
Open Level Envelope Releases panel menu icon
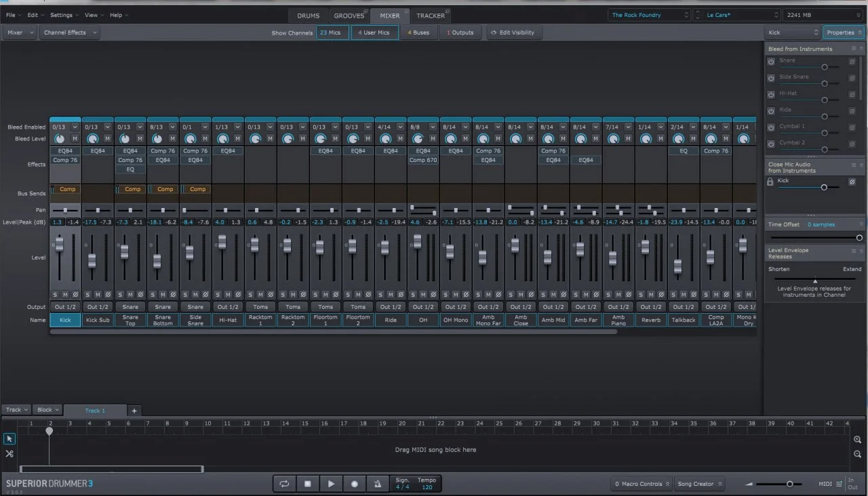point(853,251)
